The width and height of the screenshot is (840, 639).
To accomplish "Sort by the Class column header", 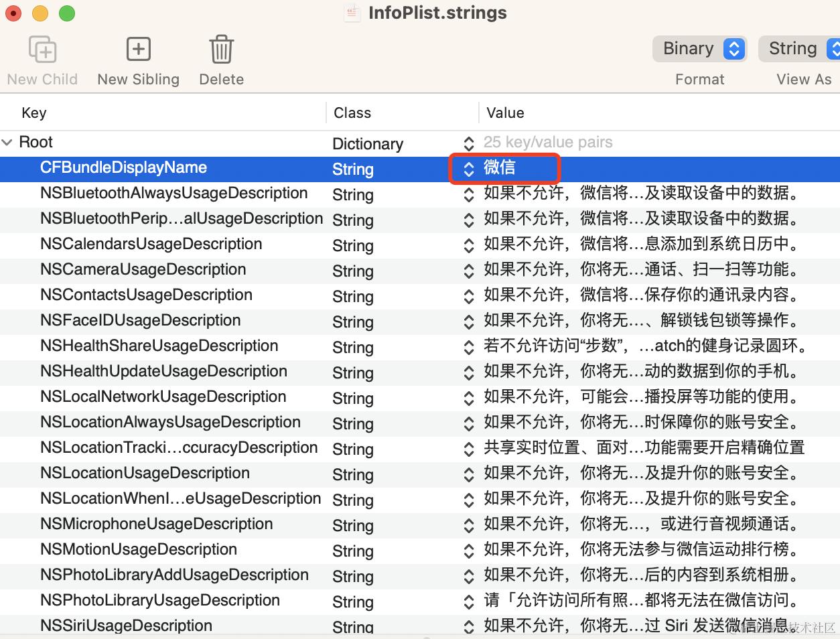I will coord(352,113).
